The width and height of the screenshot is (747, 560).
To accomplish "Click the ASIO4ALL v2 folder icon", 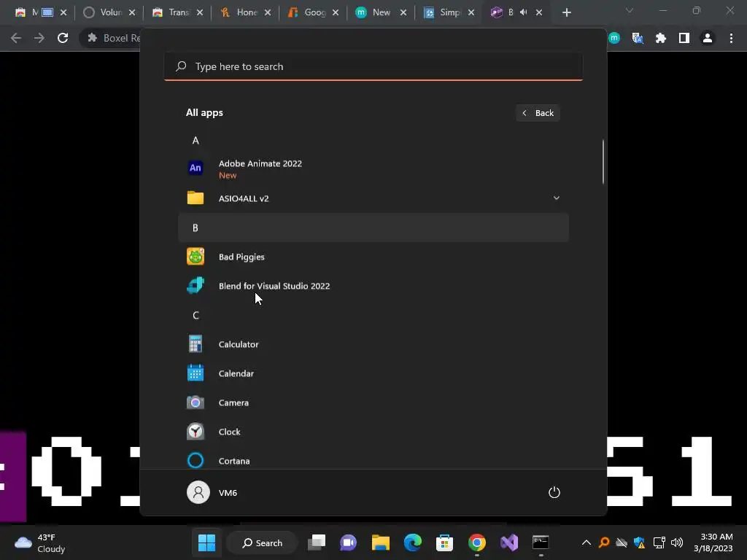I will [x=196, y=198].
